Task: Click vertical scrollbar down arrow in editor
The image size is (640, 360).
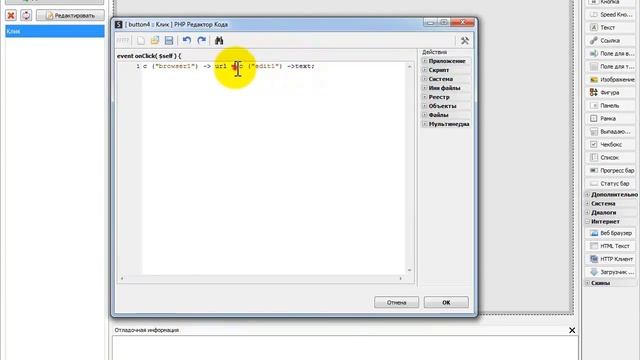Action: pos(409,270)
